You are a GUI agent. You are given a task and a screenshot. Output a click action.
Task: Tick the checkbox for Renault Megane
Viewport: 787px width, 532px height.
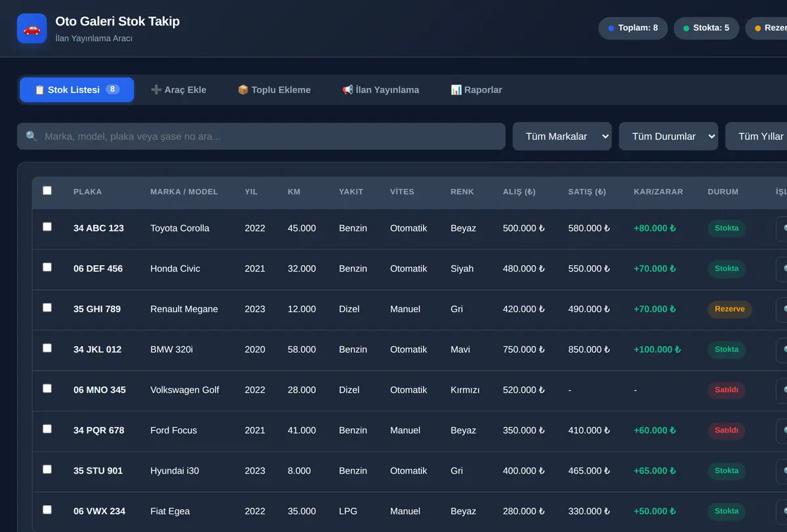[47, 308]
